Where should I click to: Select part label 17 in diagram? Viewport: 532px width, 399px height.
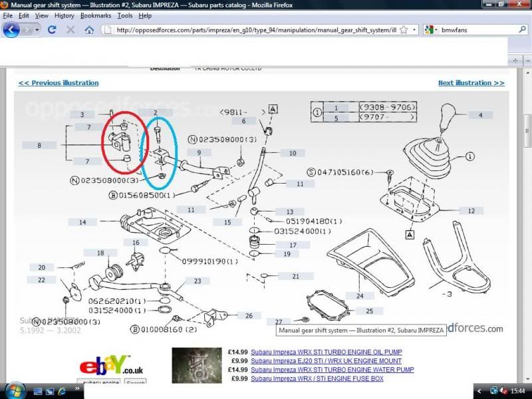[293, 245]
